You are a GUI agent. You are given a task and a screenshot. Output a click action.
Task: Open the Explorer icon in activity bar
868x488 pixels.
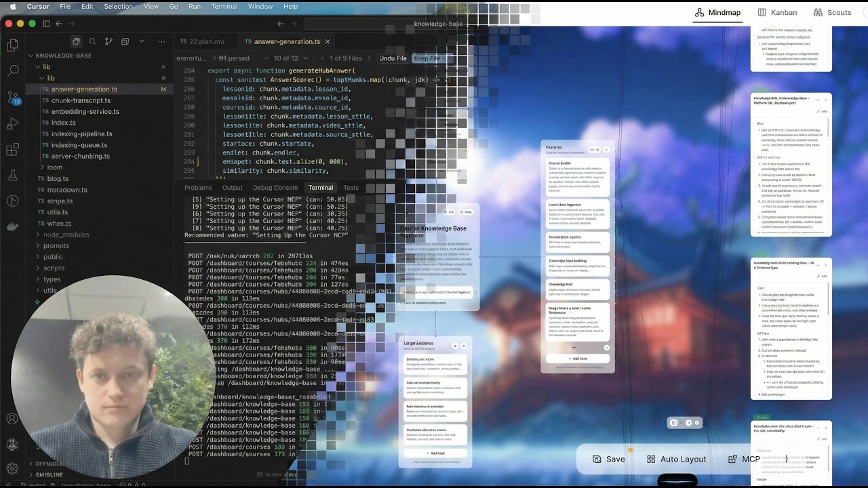point(12,45)
